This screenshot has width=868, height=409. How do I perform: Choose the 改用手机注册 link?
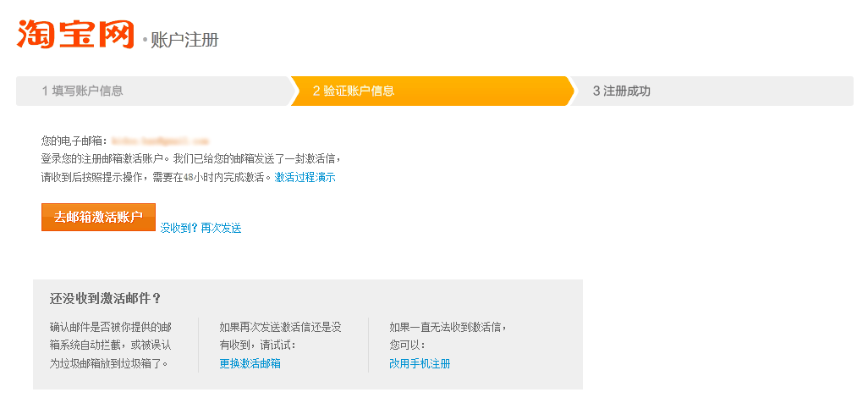(420, 363)
